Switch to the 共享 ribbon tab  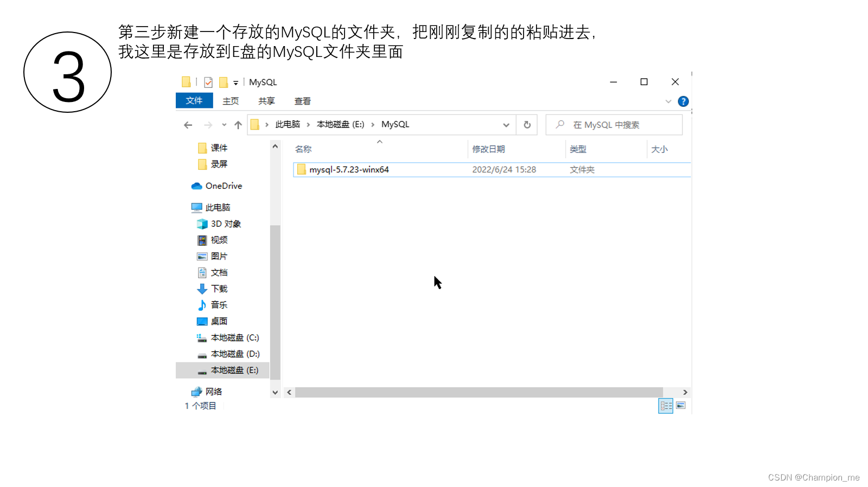pos(266,101)
